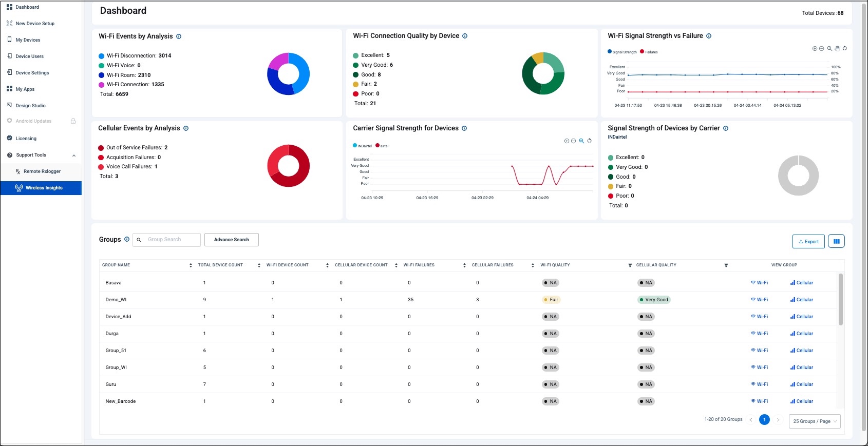
Task: Reset zoom on Carrier Signal Strength chart
Action: (590, 141)
